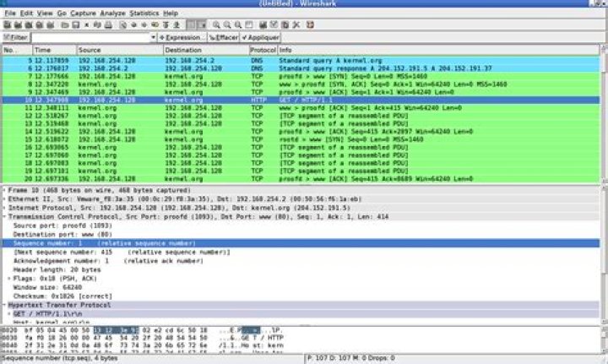
Task: Reset zoom to normal size icon
Action: [x=238, y=24]
